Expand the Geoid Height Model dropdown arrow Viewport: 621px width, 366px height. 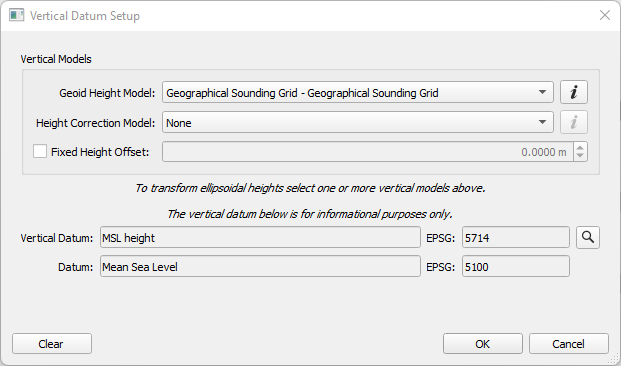pos(542,92)
